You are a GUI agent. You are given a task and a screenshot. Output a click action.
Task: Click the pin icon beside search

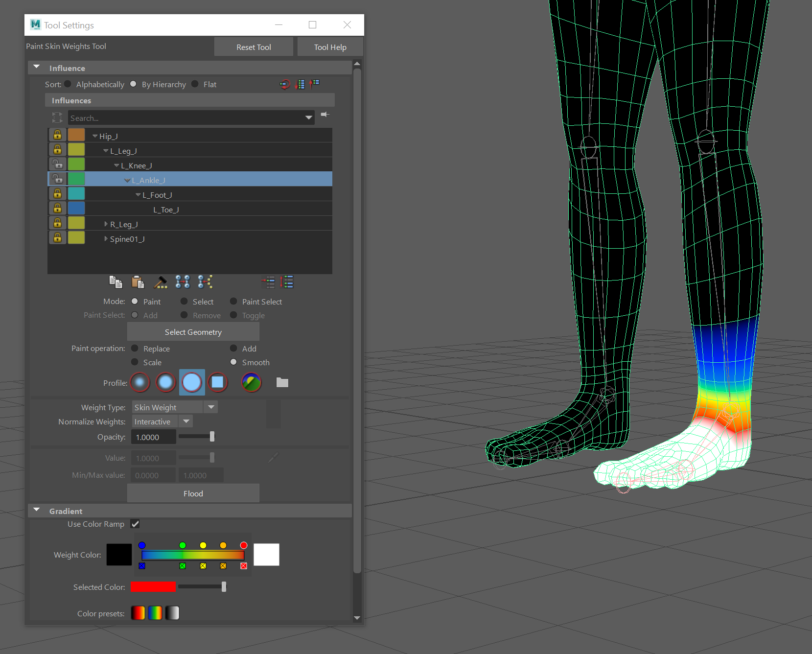coord(325,115)
